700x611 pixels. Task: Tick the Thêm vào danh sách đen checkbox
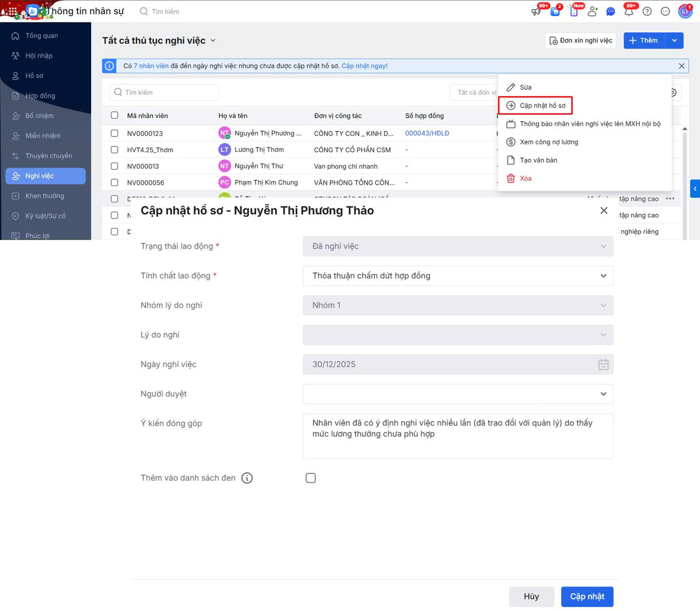[311, 478]
